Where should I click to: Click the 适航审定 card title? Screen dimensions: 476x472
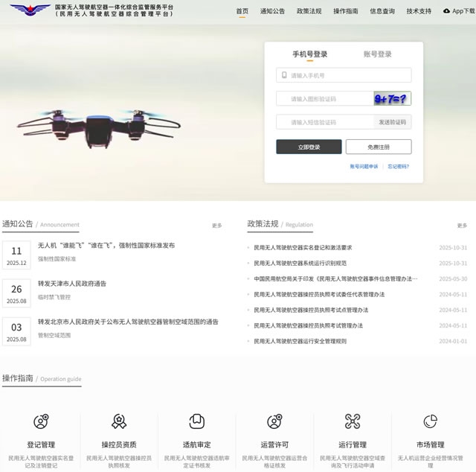[x=196, y=444]
